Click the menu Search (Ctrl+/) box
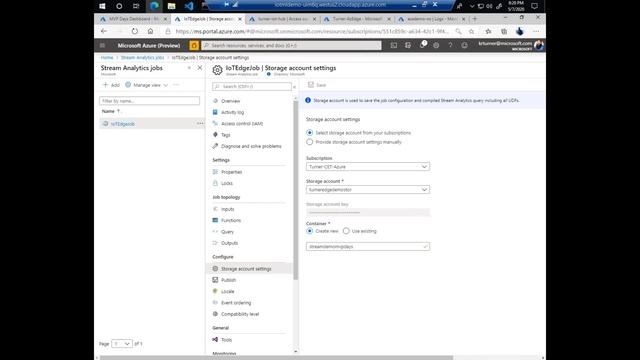 point(251,87)
